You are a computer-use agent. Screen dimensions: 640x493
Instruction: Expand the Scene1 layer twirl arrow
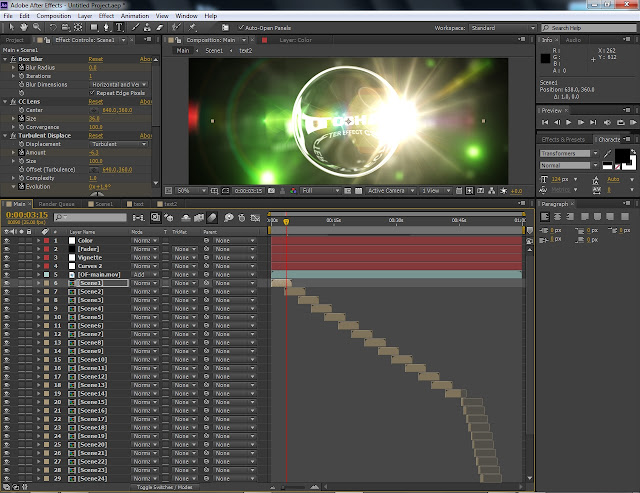point(38,283)
